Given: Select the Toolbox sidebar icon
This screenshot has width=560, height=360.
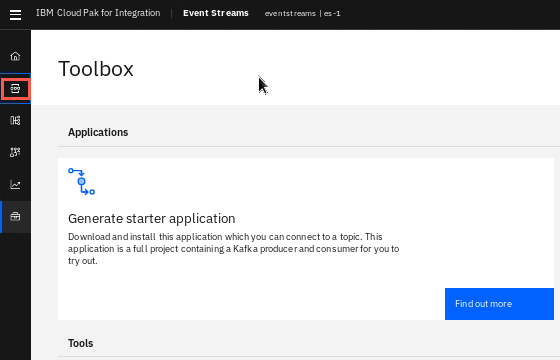Looking at the screenshot, I should (15, 216).
